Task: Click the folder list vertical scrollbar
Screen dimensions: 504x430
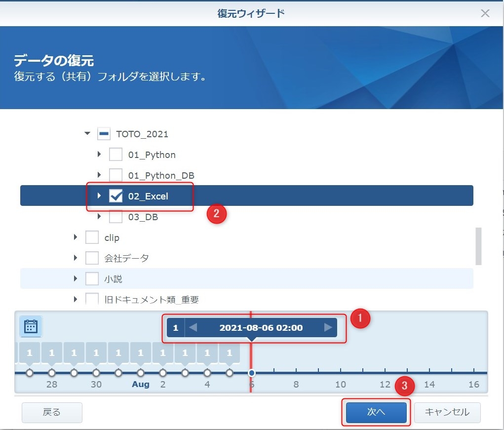Action: pos(478,246)
